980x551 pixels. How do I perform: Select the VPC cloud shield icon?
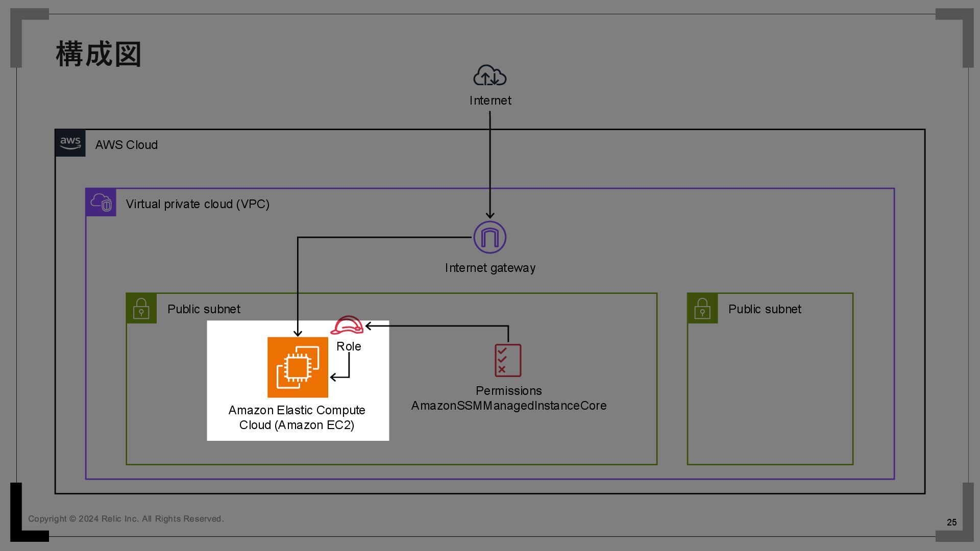[x=101, y=203]
